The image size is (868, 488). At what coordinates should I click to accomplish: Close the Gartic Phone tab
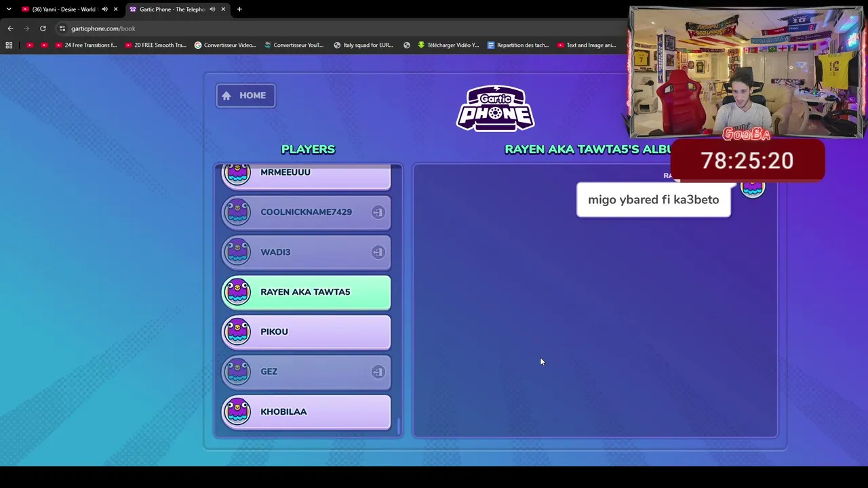[223, 9]
